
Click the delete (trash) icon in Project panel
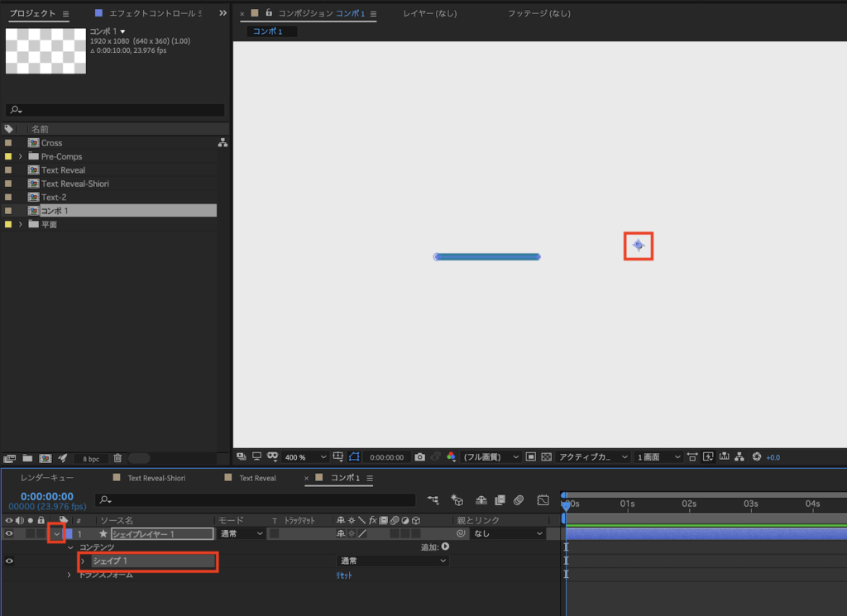pyautogui.click(x=117, y=458)
